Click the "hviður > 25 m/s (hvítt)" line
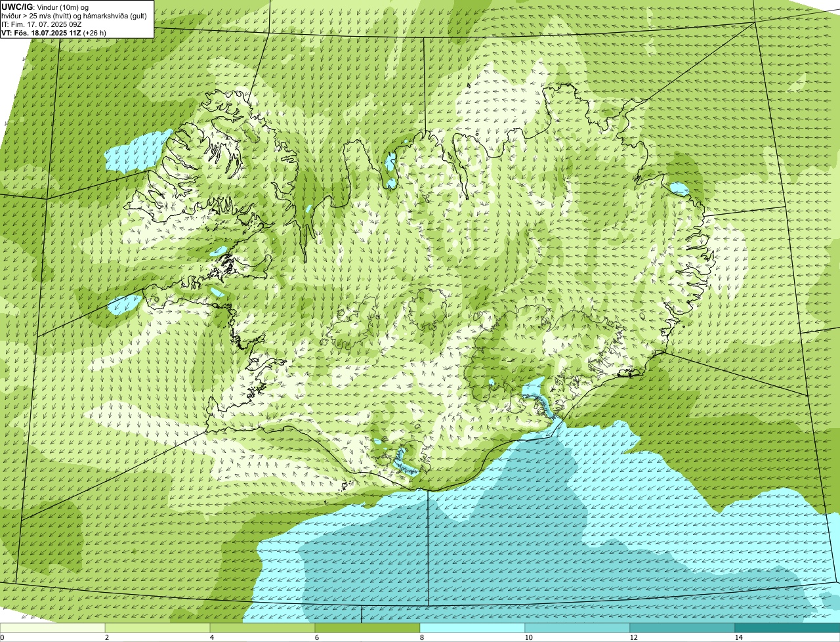Image resolution: width=840 pixels, height=642 pixels. tap(74, 15)
